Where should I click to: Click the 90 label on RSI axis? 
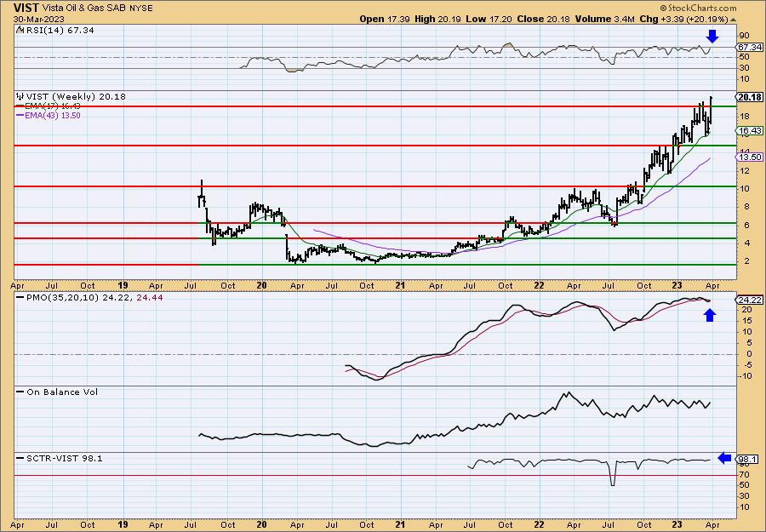745,36
